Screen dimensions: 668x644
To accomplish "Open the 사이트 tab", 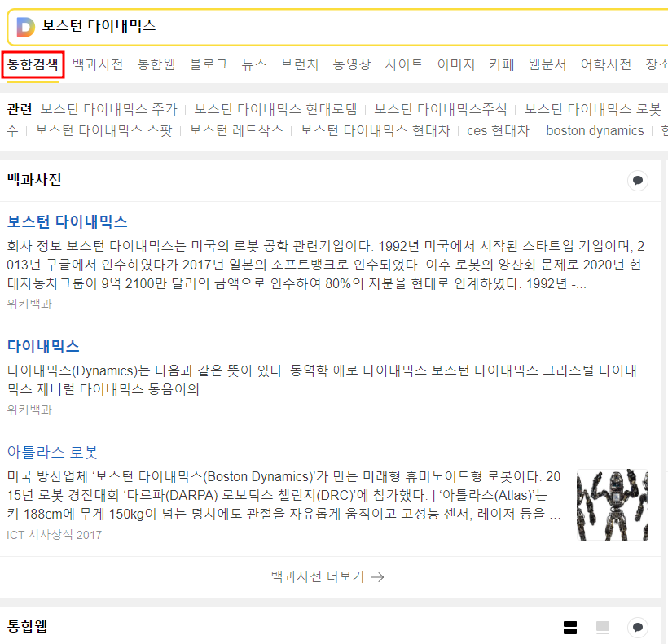I will point(404,64).
